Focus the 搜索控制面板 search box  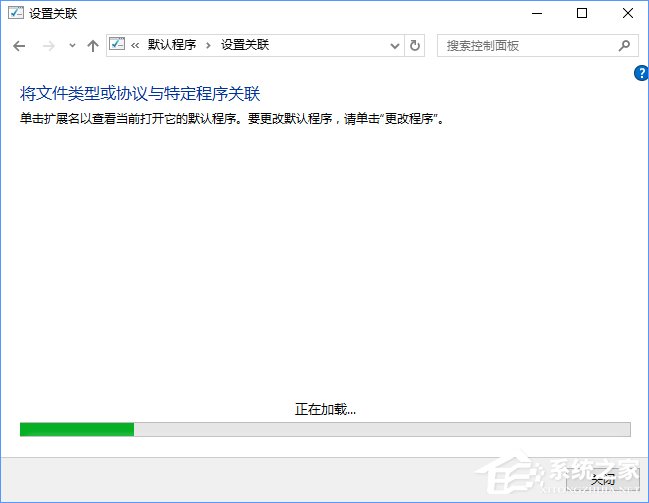point(538,46)
